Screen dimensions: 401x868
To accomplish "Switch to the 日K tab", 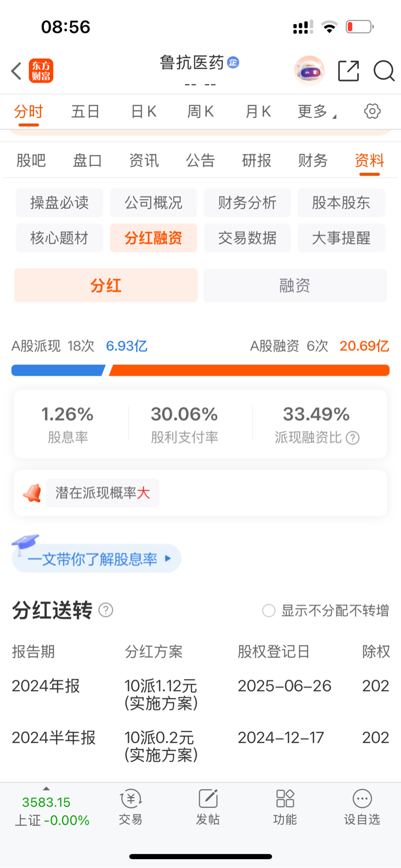I will (144, 111).
